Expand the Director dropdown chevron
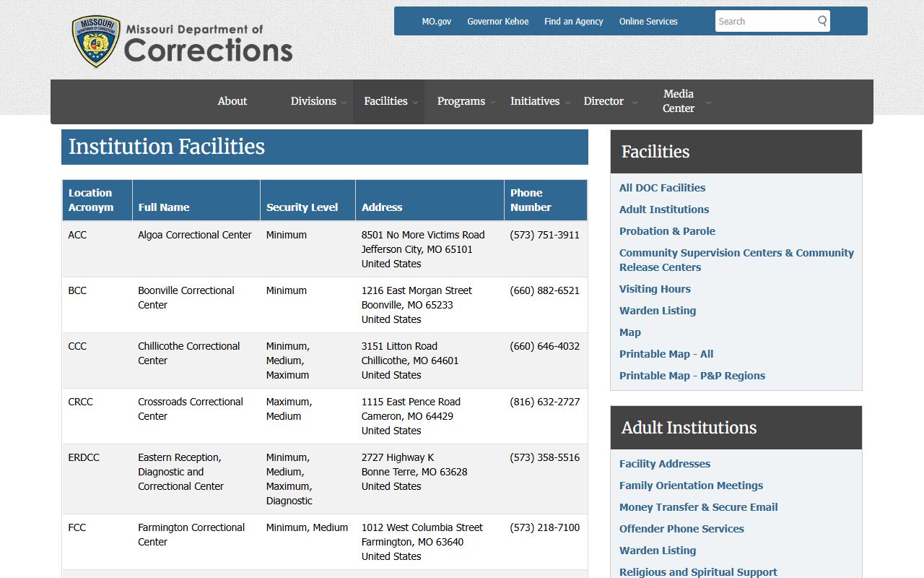The height and width of the screenshot is (578, 924). click(635, 103)
